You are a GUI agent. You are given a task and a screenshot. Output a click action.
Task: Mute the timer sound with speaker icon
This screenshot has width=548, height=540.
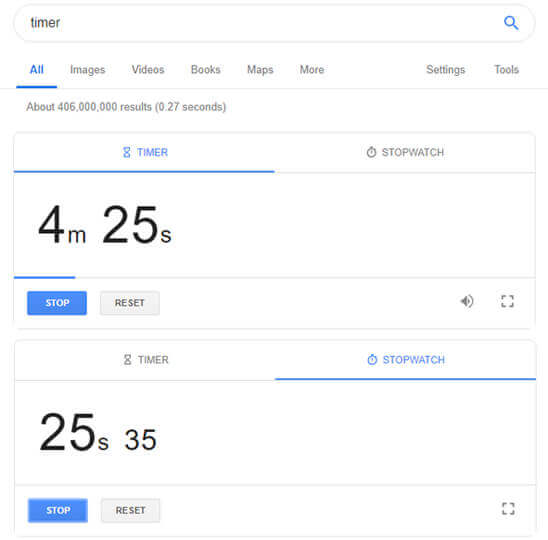[x=467, y=301]
